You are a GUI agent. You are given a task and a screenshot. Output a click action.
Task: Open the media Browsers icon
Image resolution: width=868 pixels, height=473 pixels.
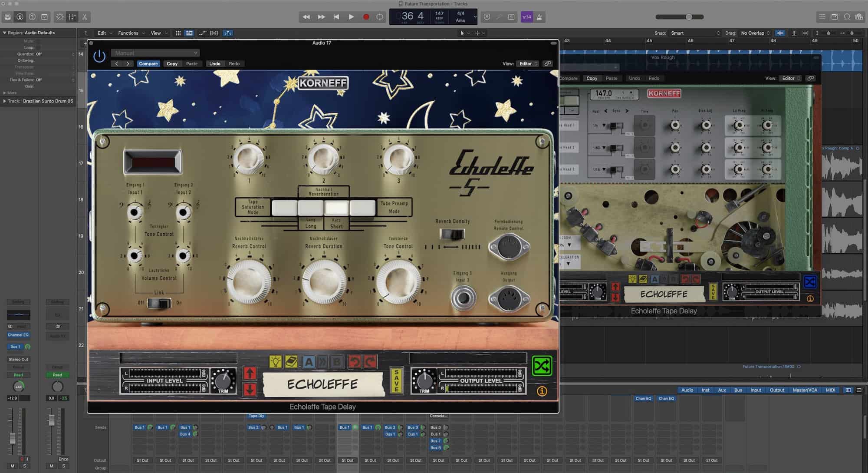[x=859, y=17]
